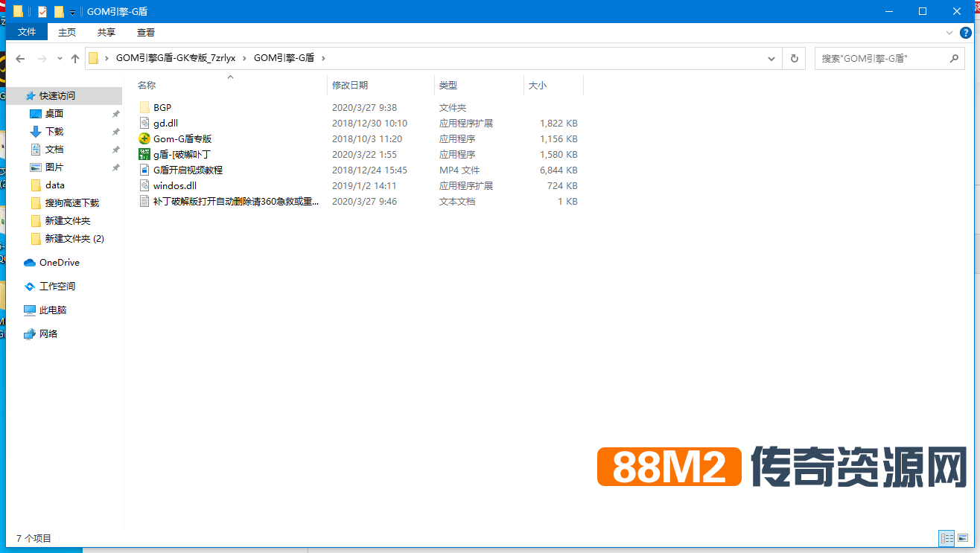Click the GOM引擎-G盾 breadcrumb
This screenshot has width=980, height=553.
(x=284, y=58)
